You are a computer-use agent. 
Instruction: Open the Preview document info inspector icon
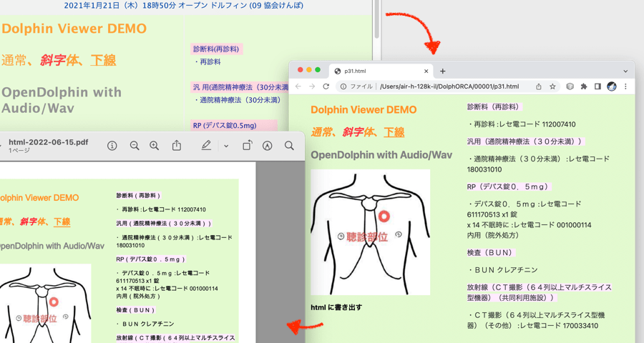(x=112, y=146)
